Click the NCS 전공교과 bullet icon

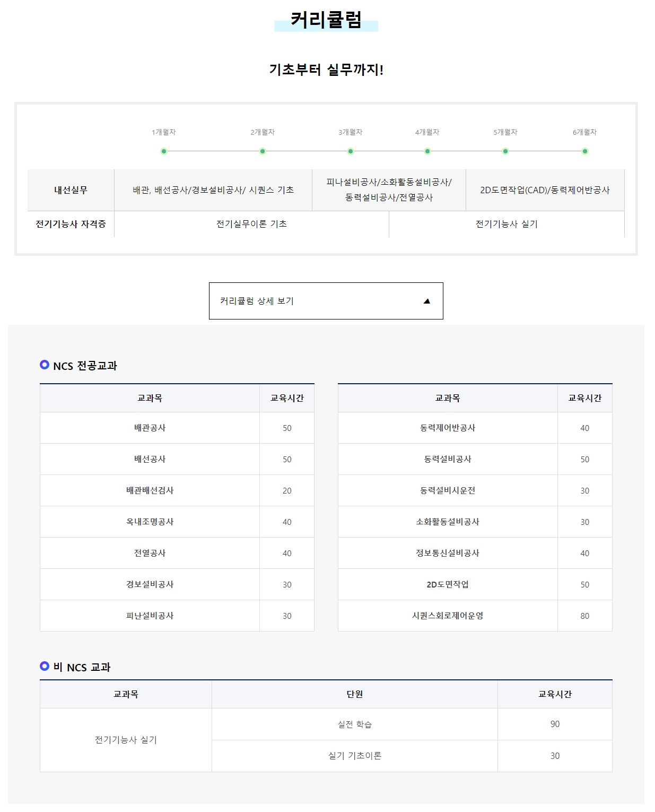click(x=45, y=365)
